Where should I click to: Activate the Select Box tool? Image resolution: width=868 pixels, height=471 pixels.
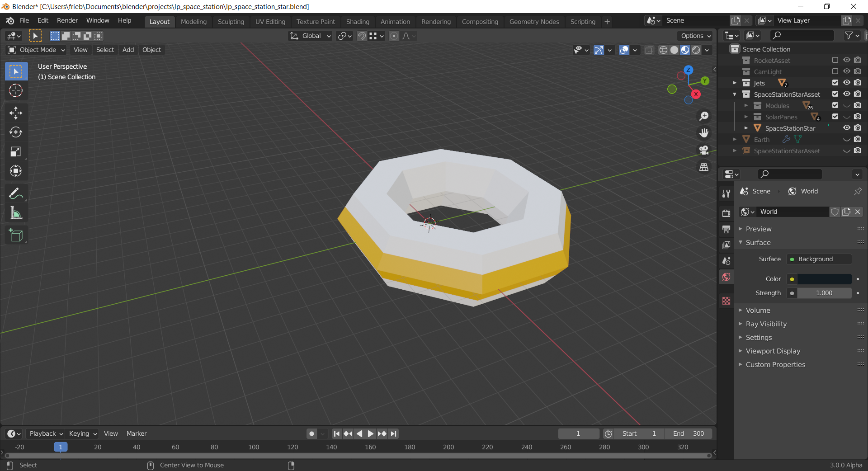(16, 71)
